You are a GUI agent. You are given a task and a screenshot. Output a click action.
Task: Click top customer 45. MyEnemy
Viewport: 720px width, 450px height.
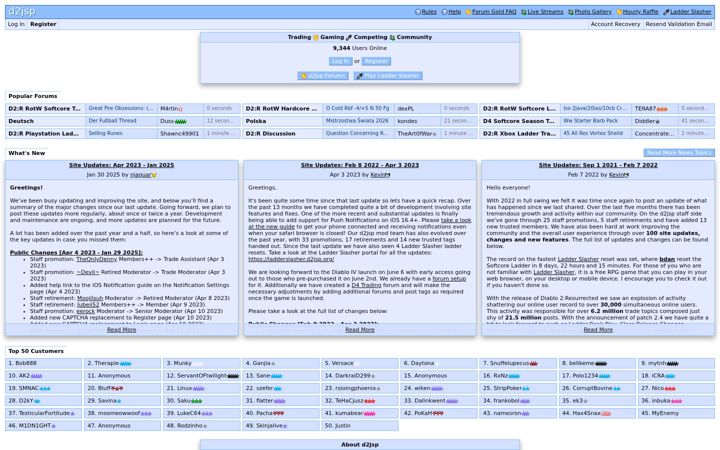click(x=676, y=413)
